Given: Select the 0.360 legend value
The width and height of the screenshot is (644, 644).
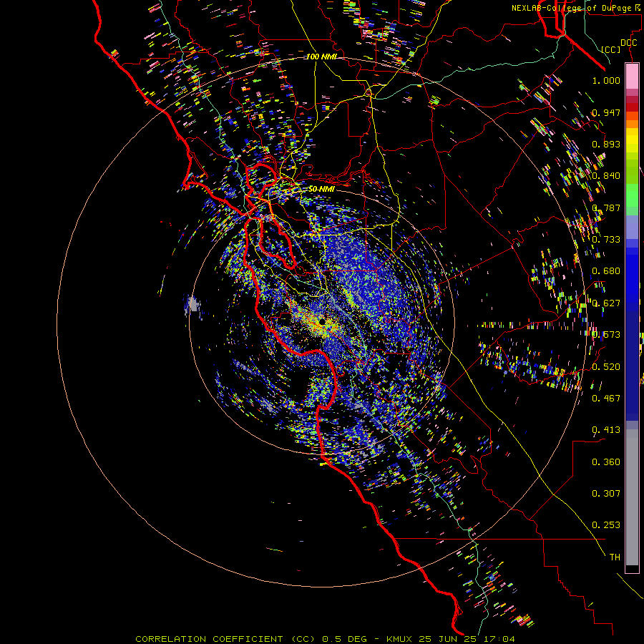Looking at the screenshot, I should pyautogui.click(x=606, y=462).
